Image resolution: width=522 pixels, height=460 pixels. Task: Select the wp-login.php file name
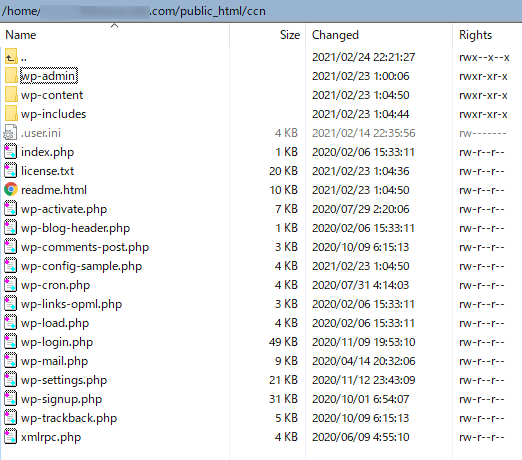[x=57, y=342]
